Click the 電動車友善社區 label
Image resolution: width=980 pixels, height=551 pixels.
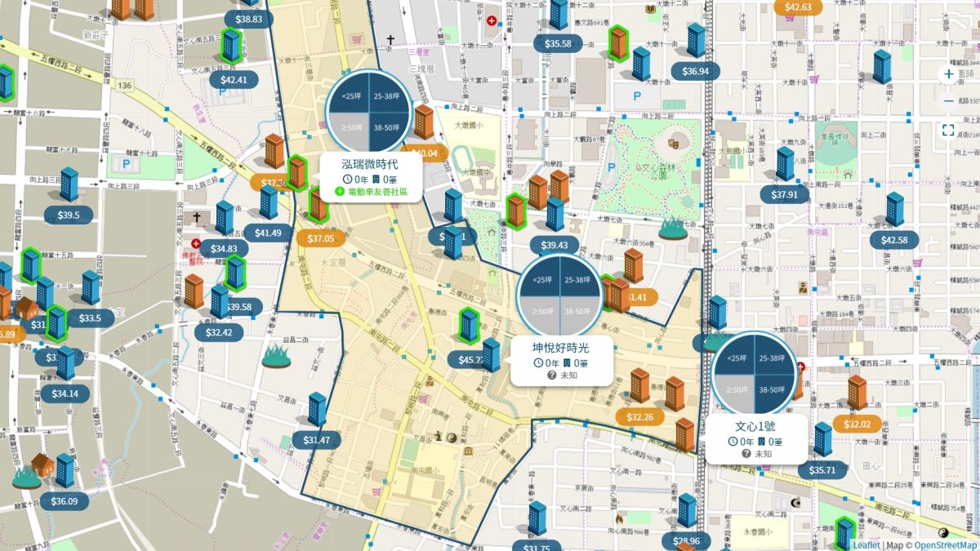click(x=377, y=193)
